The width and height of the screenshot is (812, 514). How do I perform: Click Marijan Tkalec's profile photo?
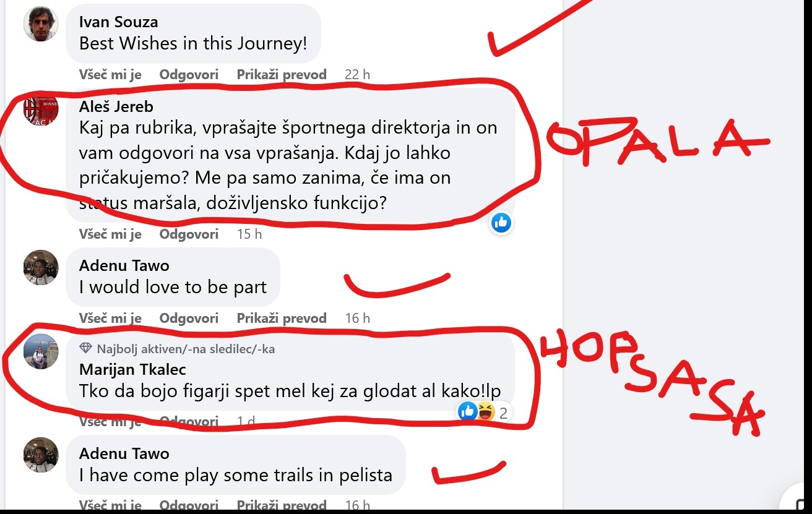[41, 351]
